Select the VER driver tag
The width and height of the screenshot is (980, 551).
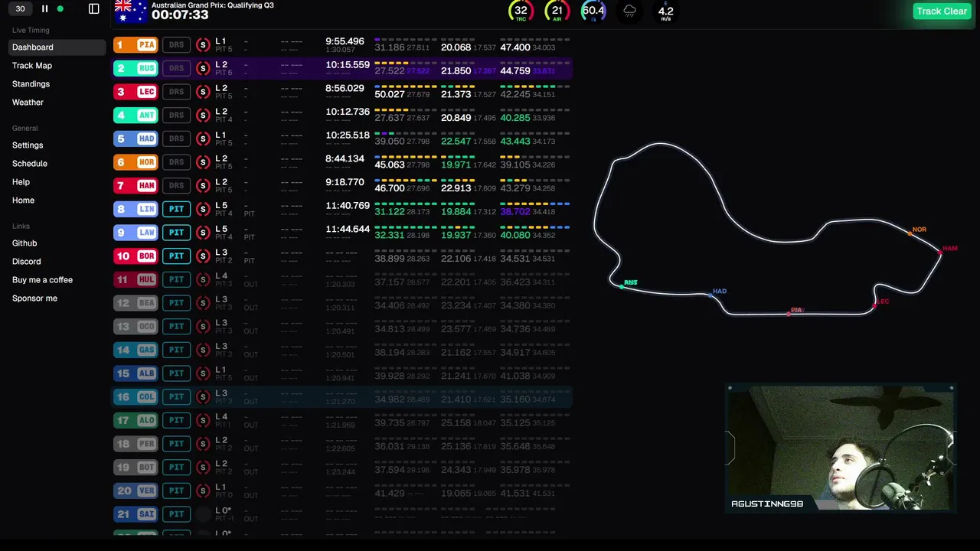pyautogui.click(x=136, y=491)
